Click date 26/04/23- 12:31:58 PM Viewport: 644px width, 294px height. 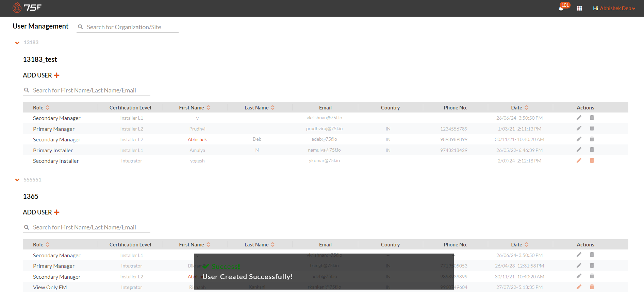519,266
